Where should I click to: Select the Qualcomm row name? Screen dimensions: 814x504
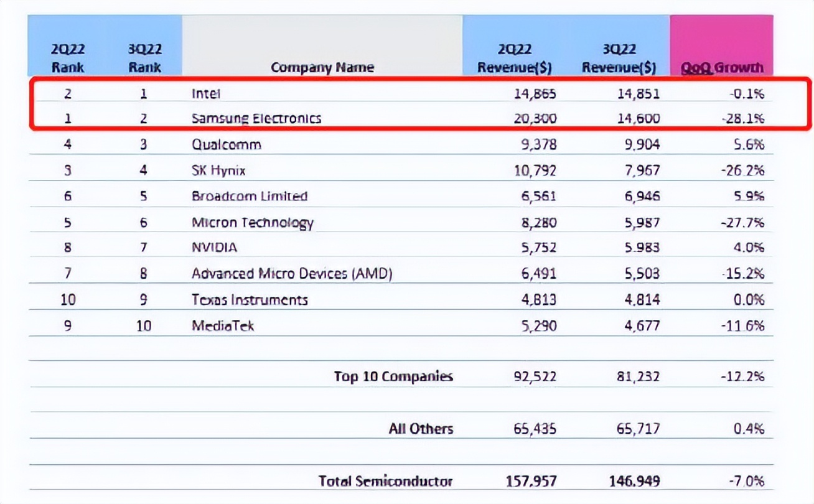click(x=227, y=145)
